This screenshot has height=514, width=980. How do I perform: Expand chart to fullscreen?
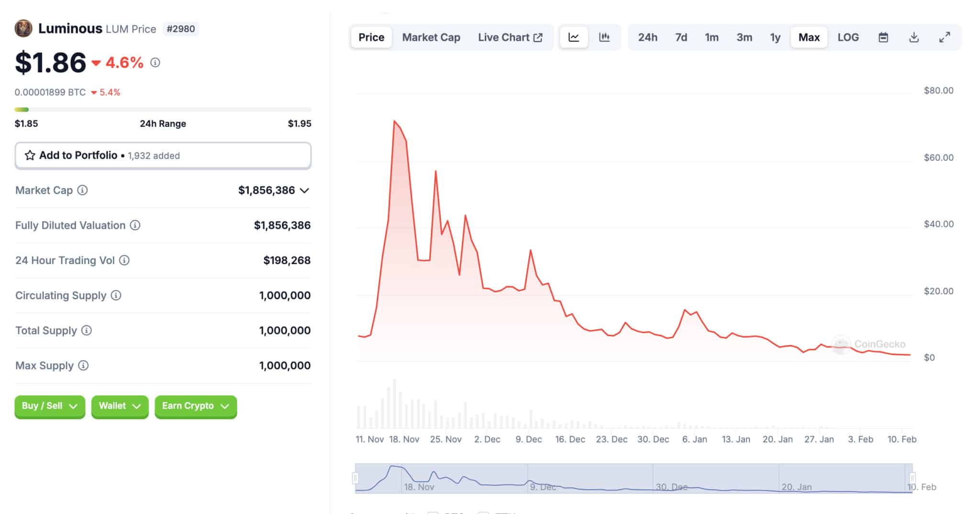(945, 37)
